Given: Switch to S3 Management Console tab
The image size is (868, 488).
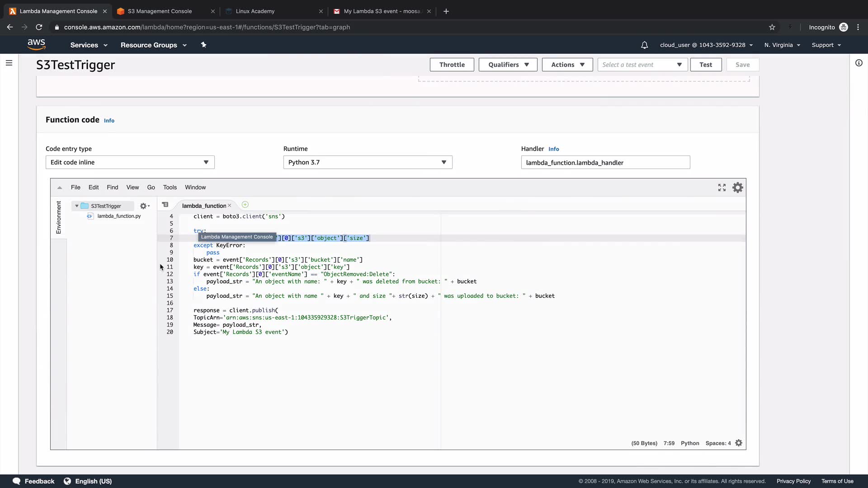Looking at the screenshot, I should [160, 11].
